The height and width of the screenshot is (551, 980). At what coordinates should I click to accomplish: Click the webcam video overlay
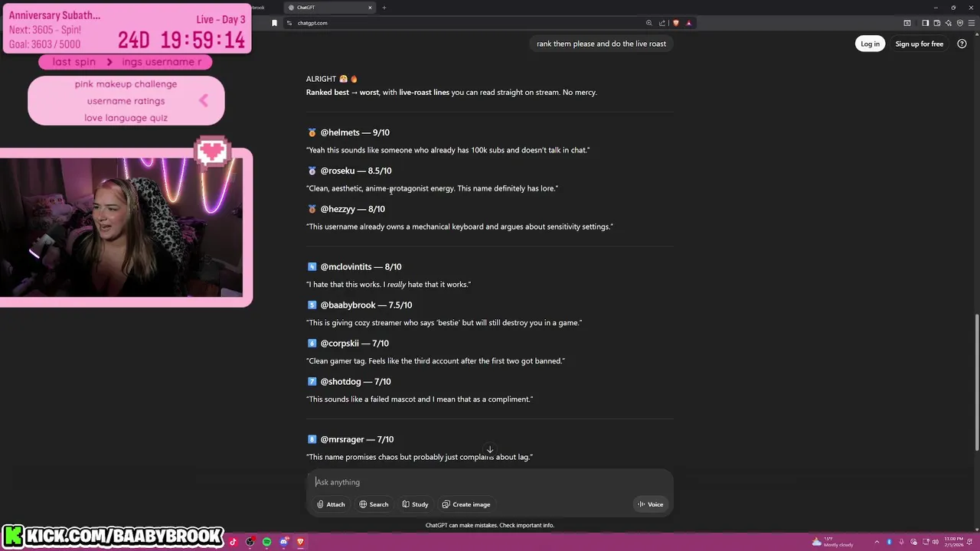tap(122, 227)
